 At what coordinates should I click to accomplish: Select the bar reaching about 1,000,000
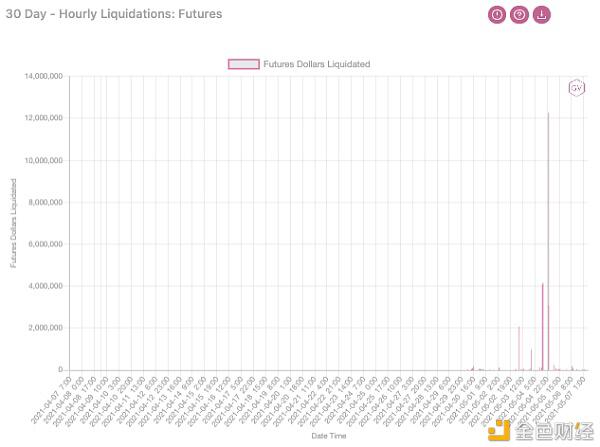click(531, 359)
